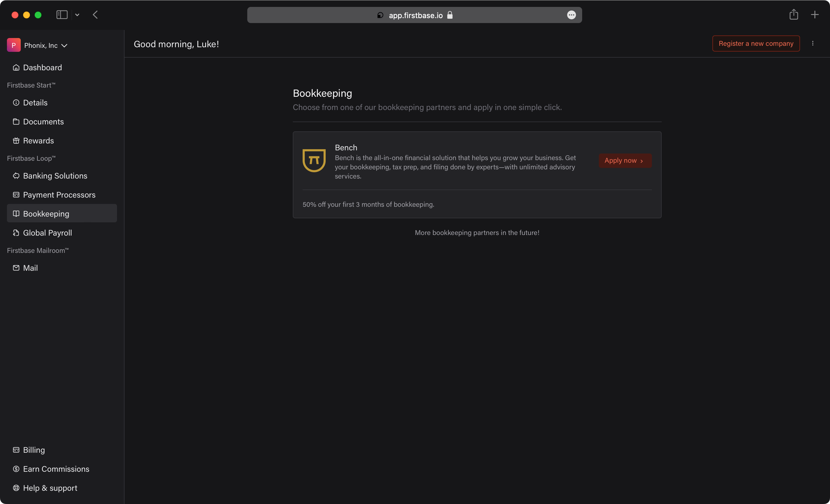Go to the Details page
The image size is (830, 504).
[35, 103]
